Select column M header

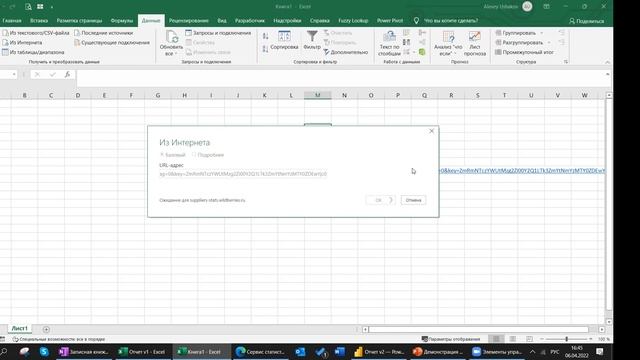318,95
